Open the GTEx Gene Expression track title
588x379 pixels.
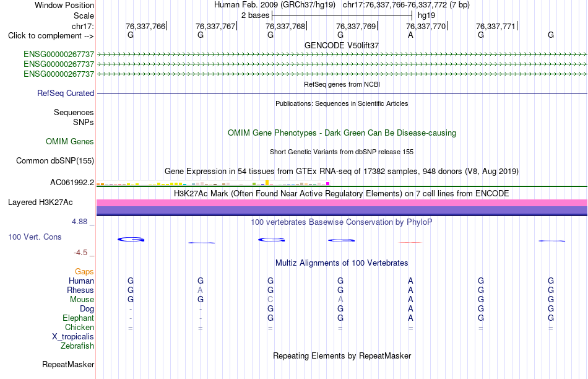point(342,172)
